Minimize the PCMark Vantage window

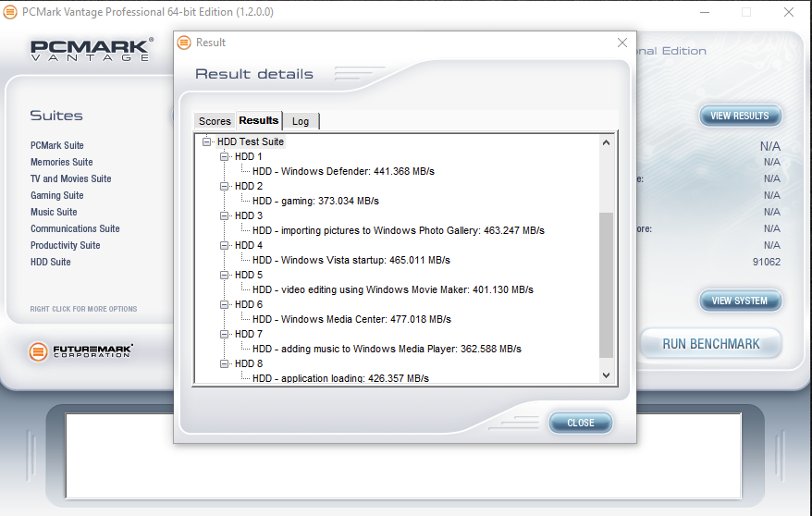pyautogui.click(x=705, y=12)
